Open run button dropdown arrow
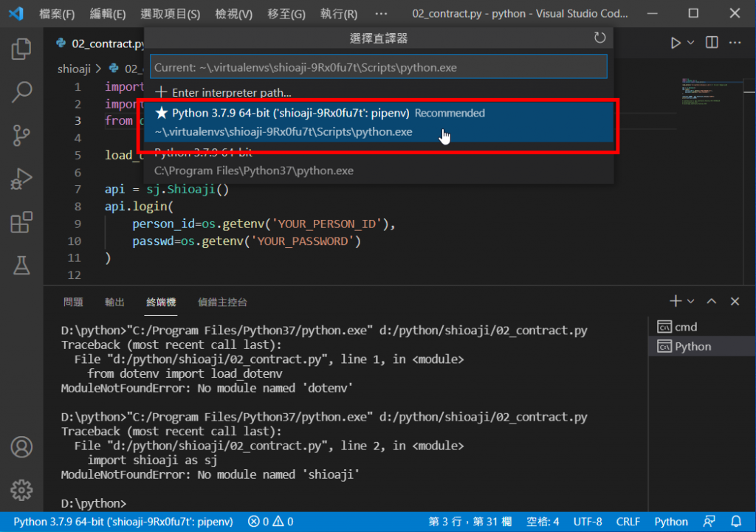 (x=690, y=43)
